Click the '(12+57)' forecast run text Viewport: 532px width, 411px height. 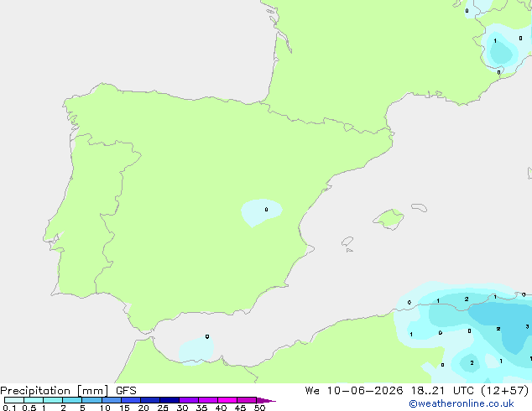[x=505, y=391]
